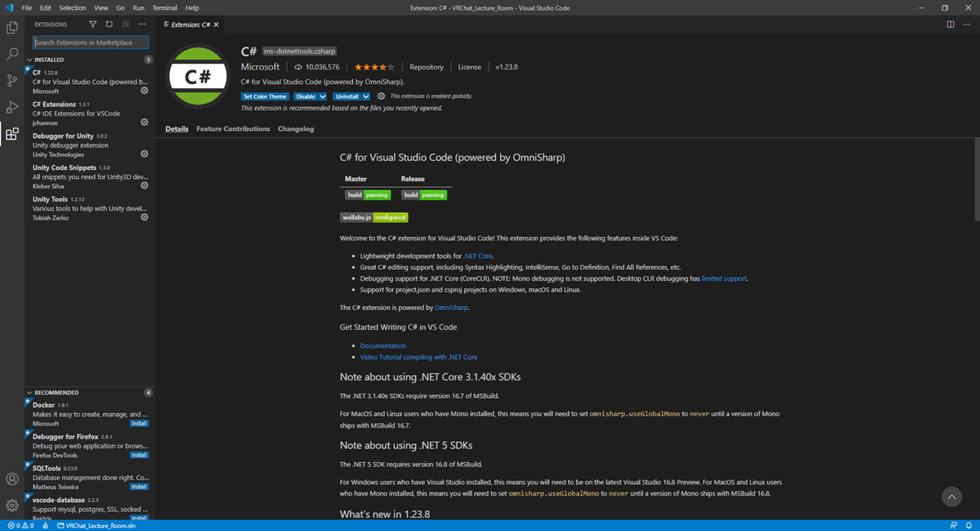Screen dimensions: 980x531
Task: Open manage gear for Unity Code Snippets
Action: [x=145, y=185]
